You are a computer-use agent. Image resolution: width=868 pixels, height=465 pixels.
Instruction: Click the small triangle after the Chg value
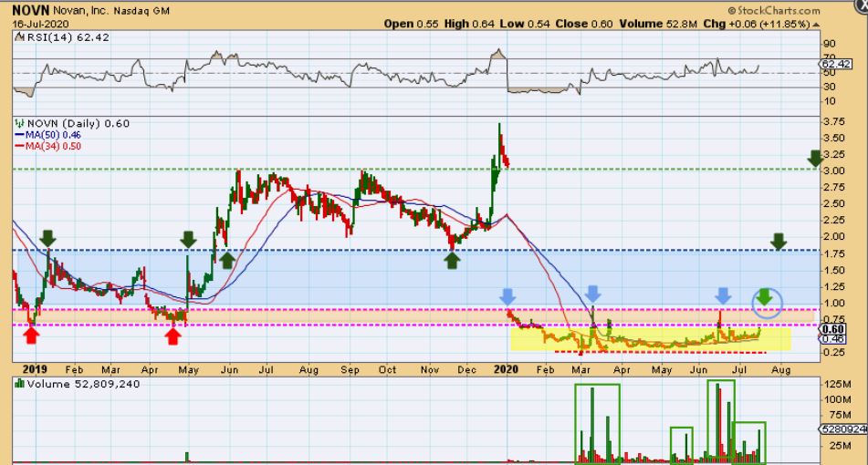[815, 25]
